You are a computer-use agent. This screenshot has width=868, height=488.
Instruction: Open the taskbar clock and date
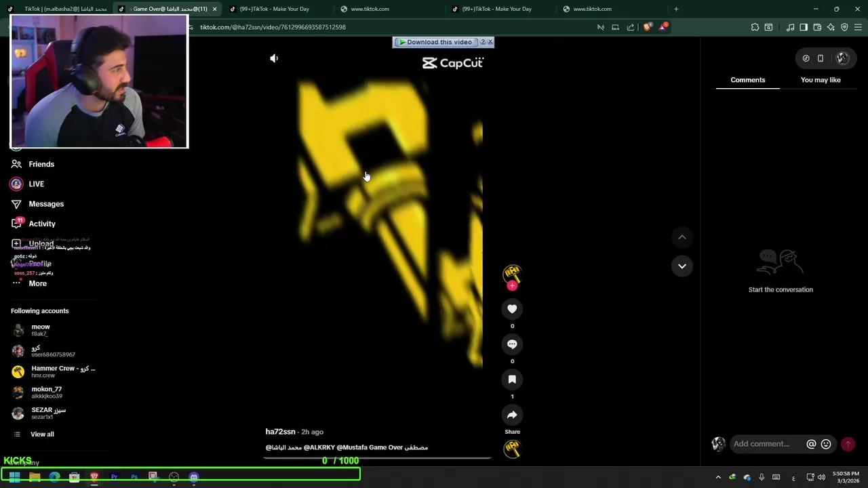point(846,477)
